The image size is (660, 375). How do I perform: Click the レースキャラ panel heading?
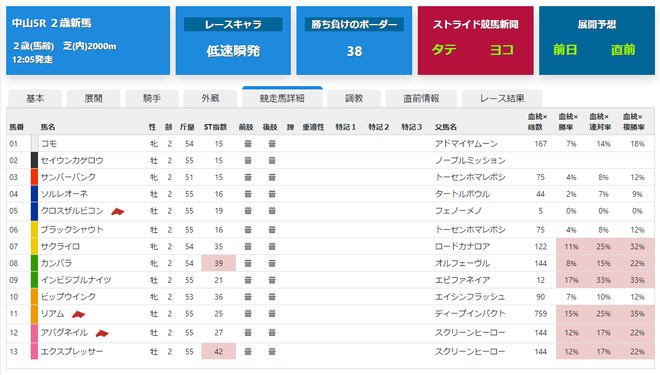pyautogui.click(x=233, y=24)
